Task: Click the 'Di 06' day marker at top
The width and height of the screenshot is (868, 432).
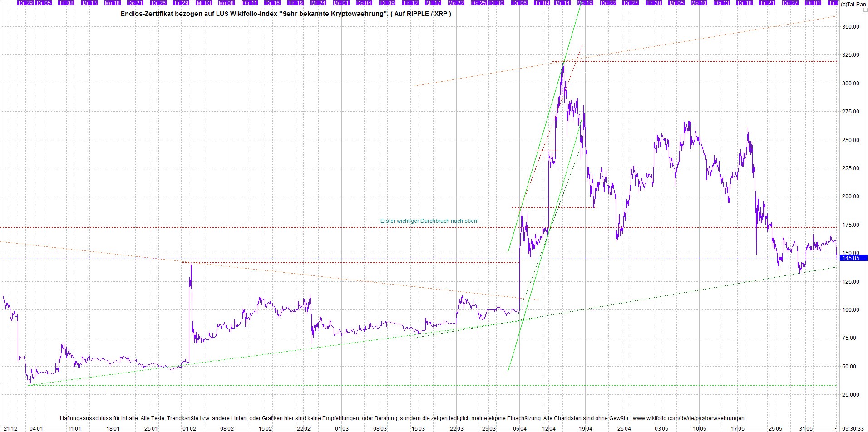Action: (x=519, y=3)
